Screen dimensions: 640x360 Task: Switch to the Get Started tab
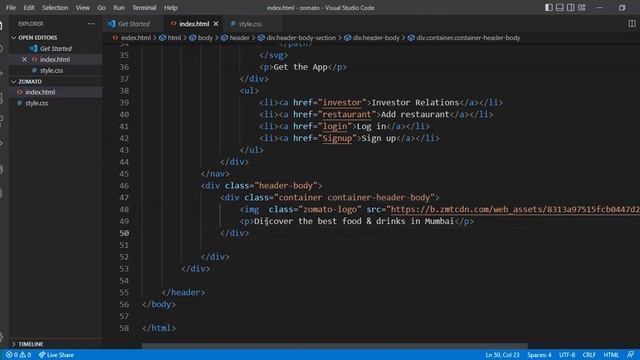point(133,24)
